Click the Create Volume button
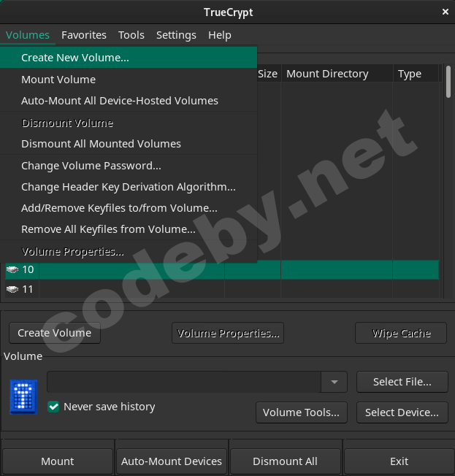Viewport: 455px width, 476px height. (55, 333)
